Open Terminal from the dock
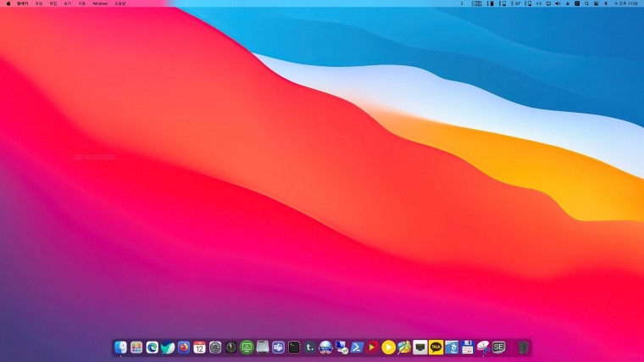Screen dimensions: 644x362 pyautogui.click(x=294, y=348)
